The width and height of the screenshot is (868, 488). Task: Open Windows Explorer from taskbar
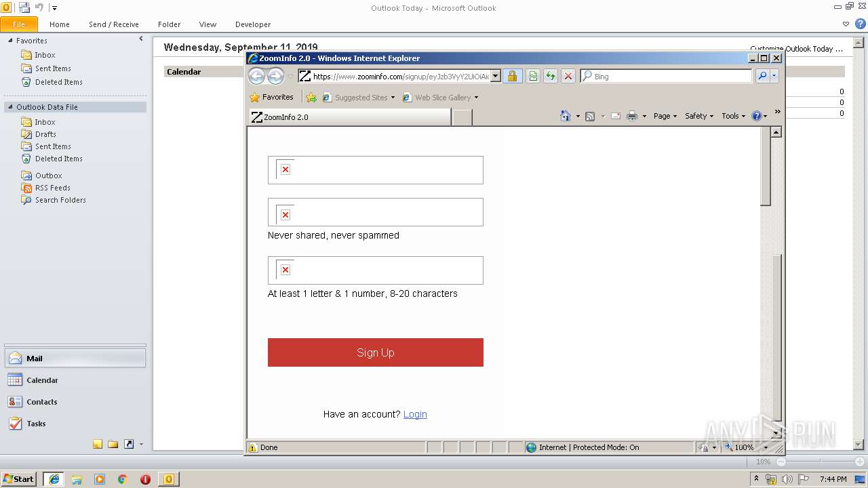[77, 479]
